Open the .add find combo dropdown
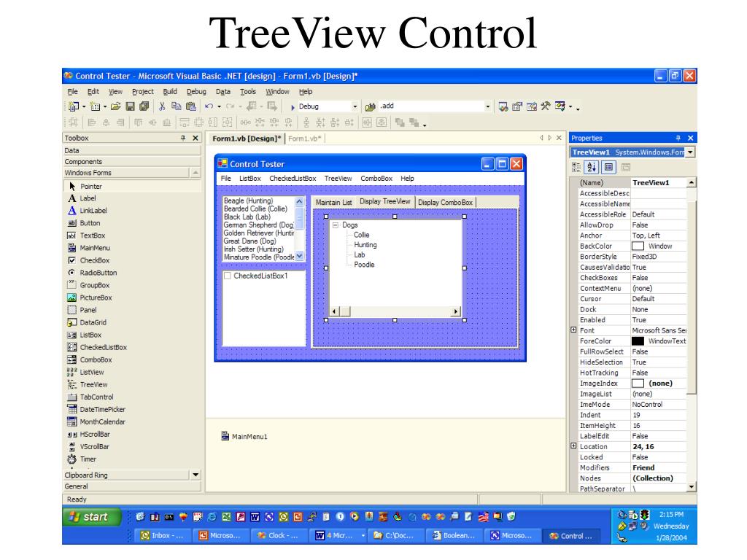The image size is (747, 560). pos(487,106)
